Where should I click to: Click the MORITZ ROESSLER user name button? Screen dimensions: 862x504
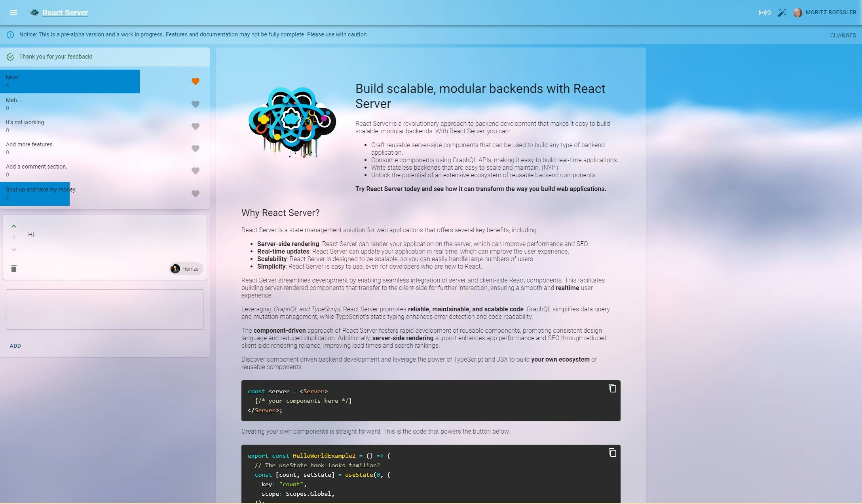point(831,12)
